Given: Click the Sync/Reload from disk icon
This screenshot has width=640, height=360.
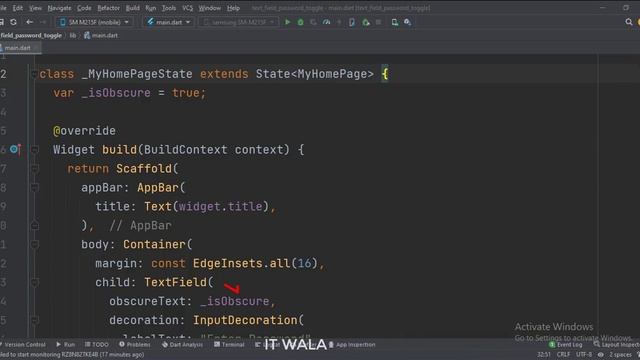Looking at the screenshot, I should (13, 22).
